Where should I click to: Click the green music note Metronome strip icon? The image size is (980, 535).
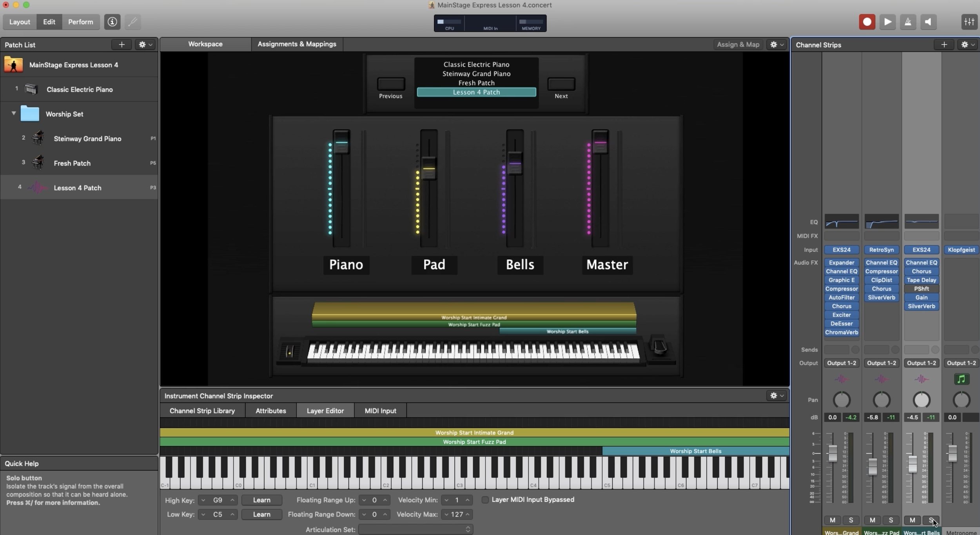point(962,379)
